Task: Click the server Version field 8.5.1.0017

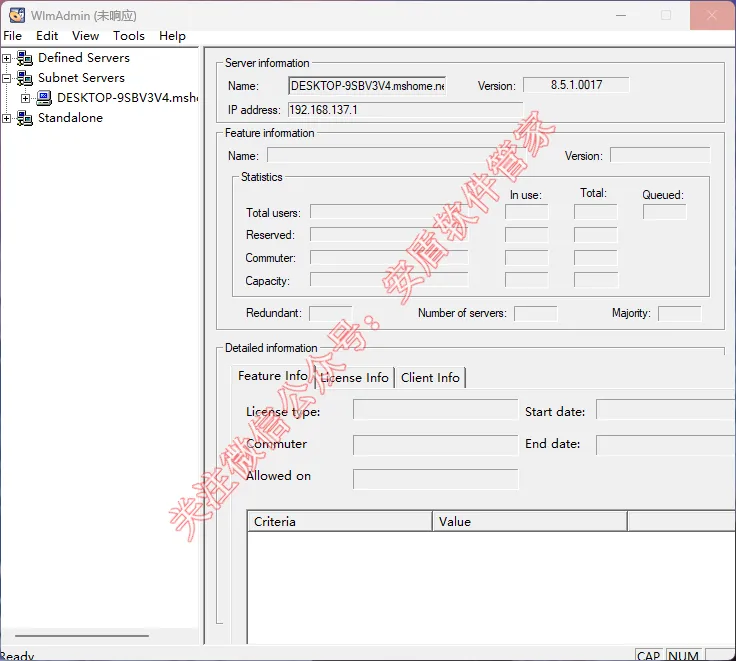Action: (576, 85)
